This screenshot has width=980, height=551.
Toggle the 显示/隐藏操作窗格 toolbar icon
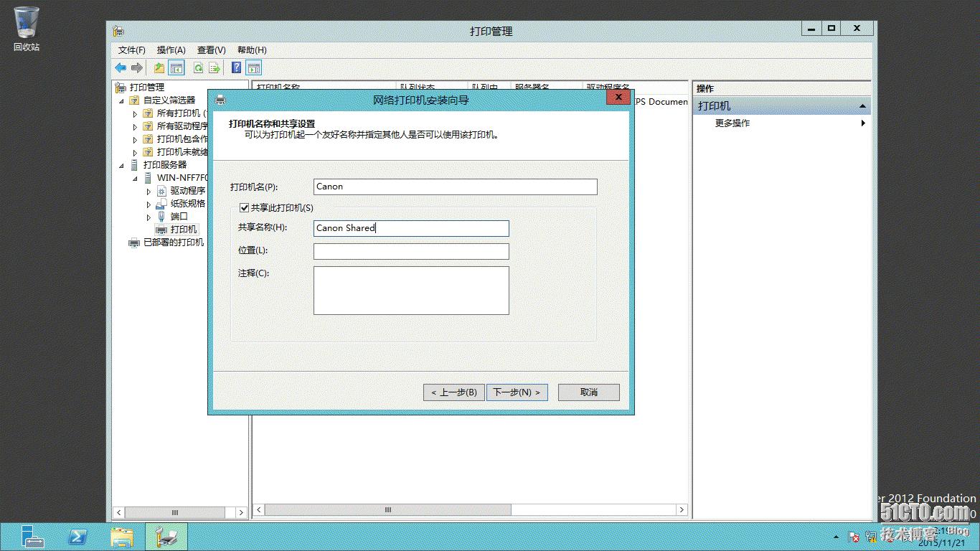(253, 67)
